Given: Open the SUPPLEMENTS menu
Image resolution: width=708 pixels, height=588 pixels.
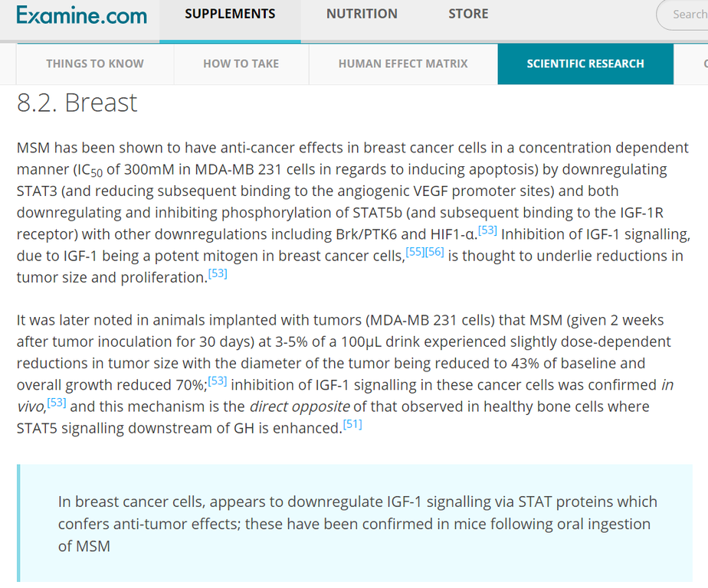Looking at the screenshot, I should (x=230, y=14).
